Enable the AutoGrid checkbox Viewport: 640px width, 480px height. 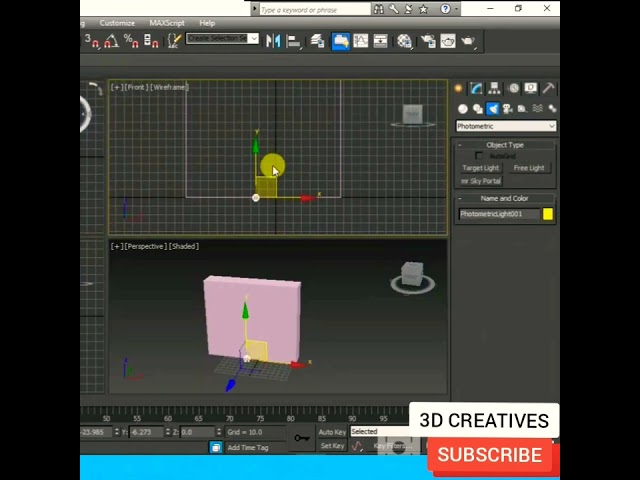[479, 156]
